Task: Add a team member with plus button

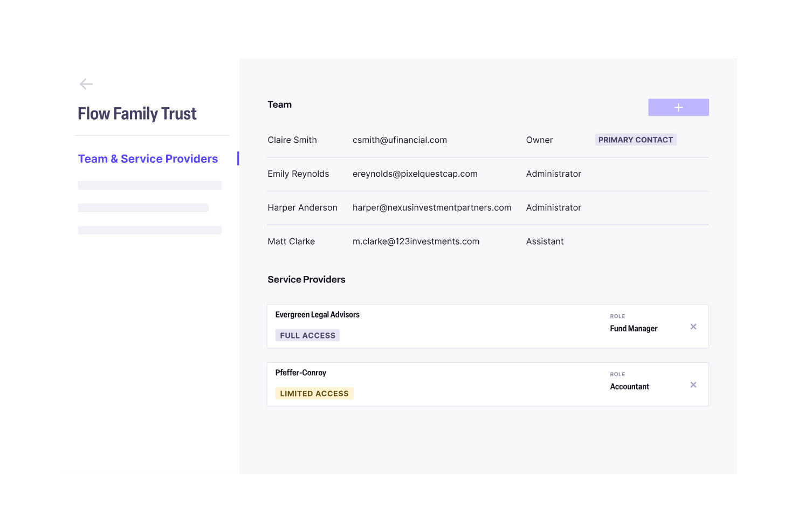Action: coord(678,107)
